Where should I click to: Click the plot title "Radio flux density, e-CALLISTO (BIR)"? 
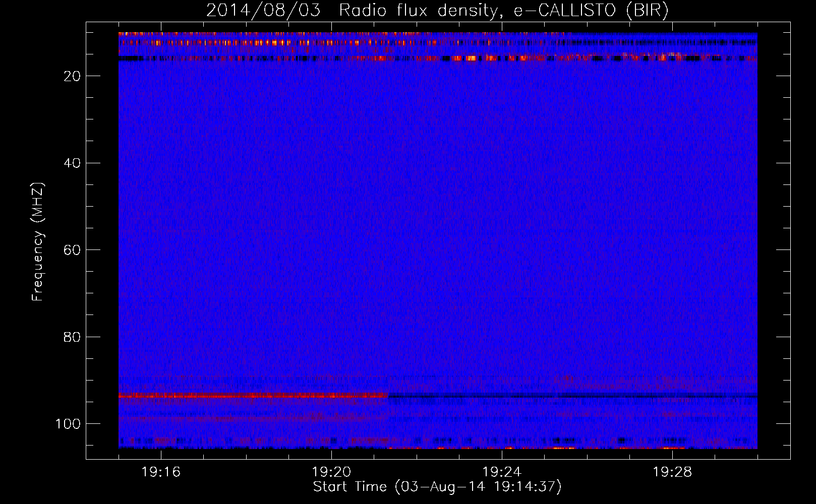503,11
